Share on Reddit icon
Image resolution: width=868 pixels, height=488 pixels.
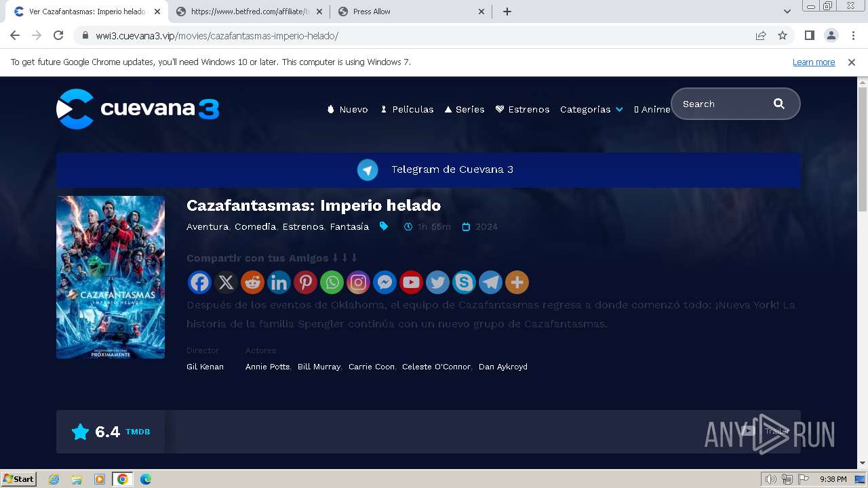click(x=252, y=282)
